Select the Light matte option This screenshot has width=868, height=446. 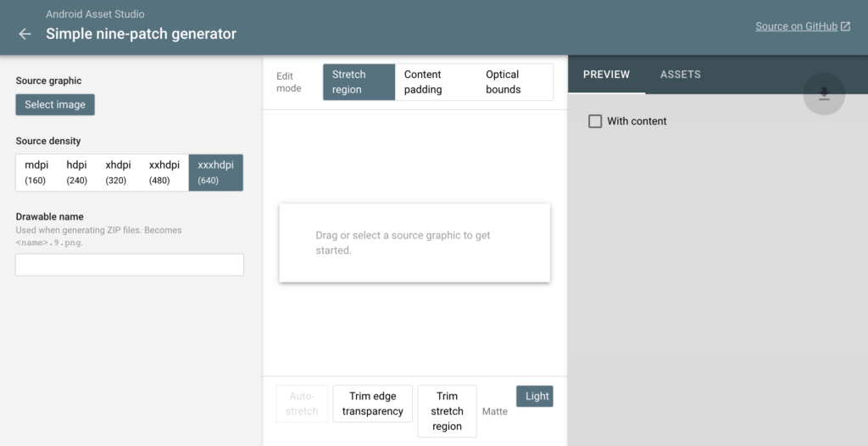535,396
